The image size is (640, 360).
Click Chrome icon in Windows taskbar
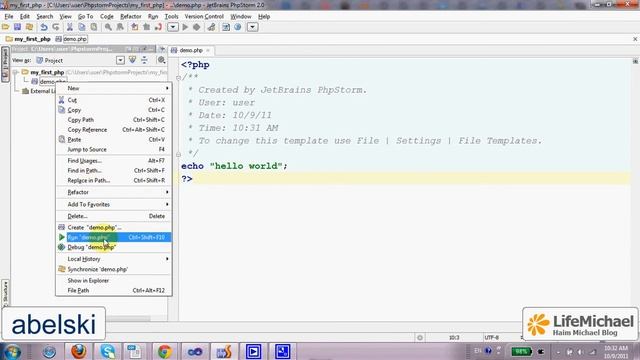(x=164, y=351)
